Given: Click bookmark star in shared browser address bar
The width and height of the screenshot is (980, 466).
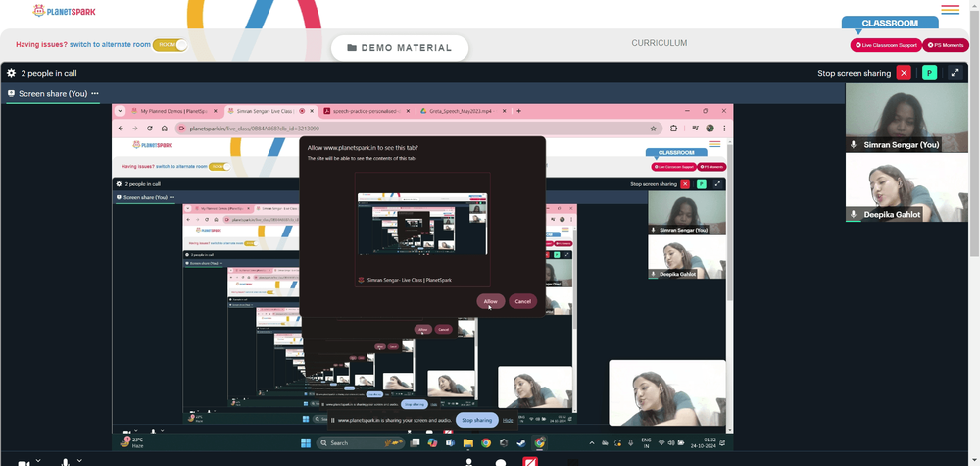Looking at the screenshot, I should [653, 129].
